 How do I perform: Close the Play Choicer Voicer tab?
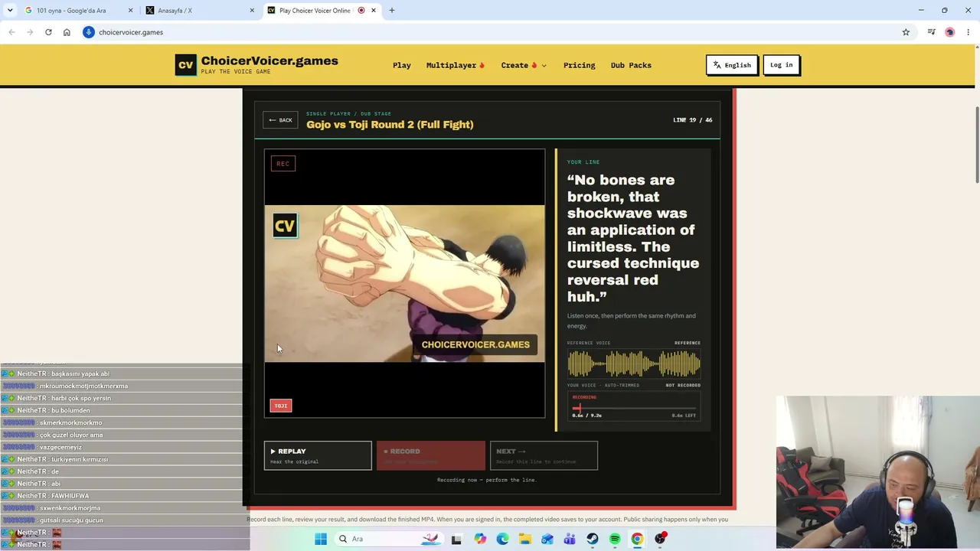point(374,10)
